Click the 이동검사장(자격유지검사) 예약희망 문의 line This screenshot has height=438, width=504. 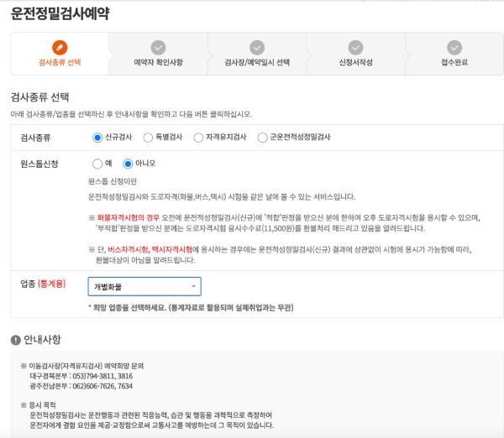click(82, 366)
